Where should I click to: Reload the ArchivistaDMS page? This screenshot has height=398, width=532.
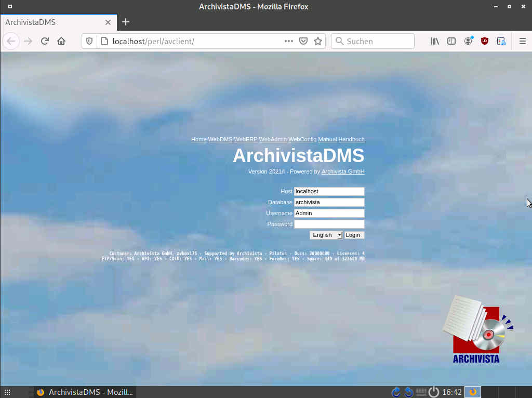pos(45,41)
